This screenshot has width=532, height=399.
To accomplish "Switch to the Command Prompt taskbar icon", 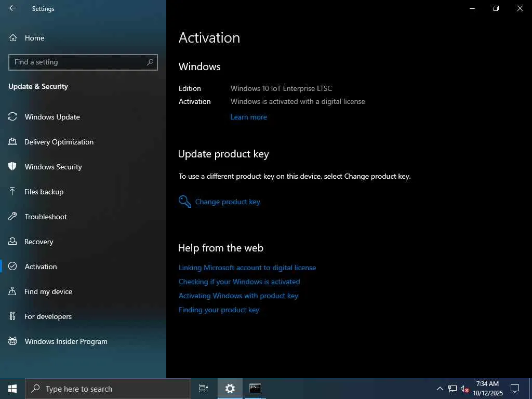I will pos(255,389).
